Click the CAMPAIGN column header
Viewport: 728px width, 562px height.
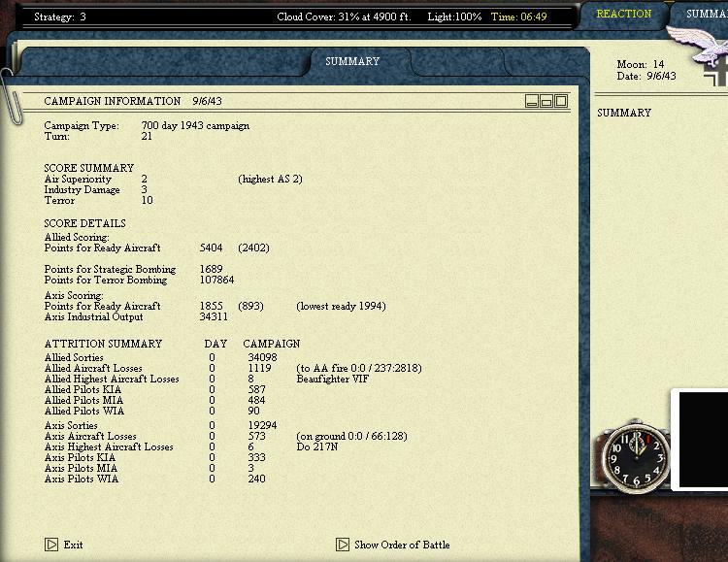click(272, 344)
